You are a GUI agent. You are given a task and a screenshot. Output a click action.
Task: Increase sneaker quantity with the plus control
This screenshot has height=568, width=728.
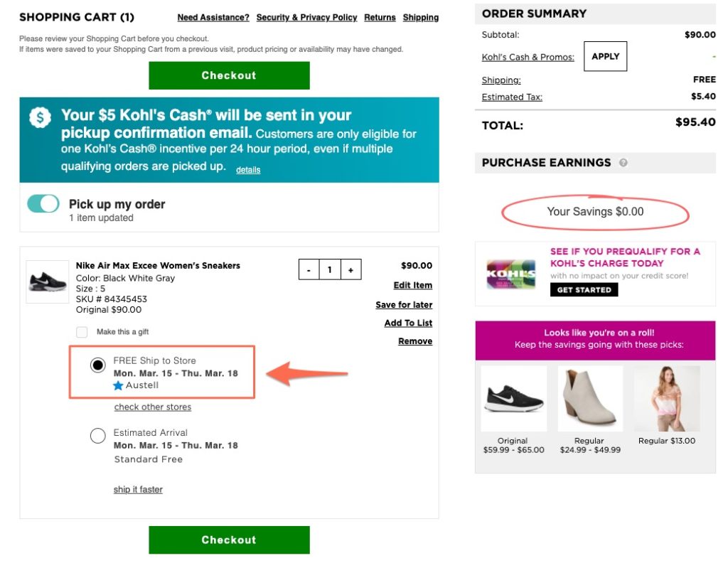tap(351, 269)
